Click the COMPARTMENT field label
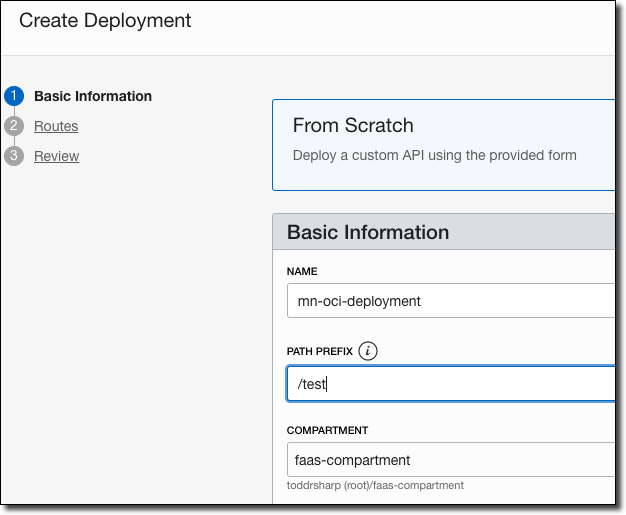The image size is (626, 515). [327, 430]
